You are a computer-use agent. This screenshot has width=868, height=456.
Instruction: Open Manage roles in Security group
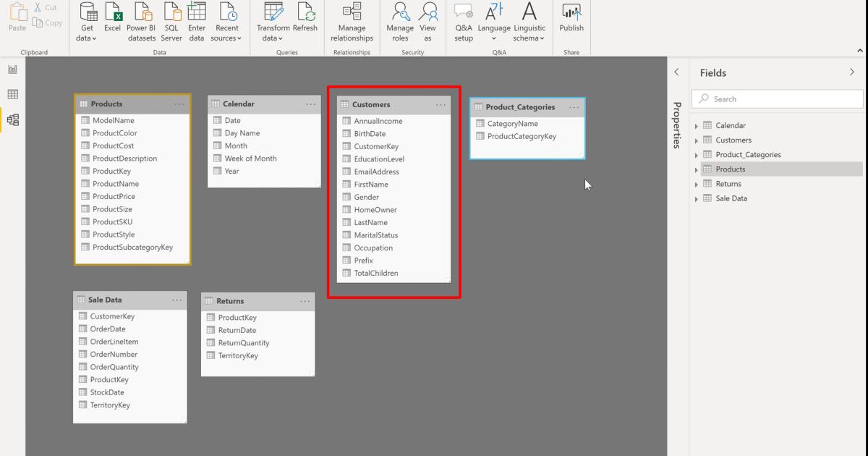pyautogui.click(x=400, y=22)
